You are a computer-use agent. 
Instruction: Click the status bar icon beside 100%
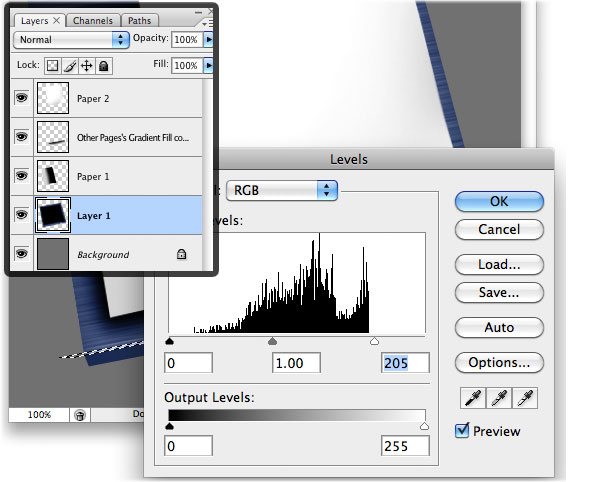(x=80, y=415)
